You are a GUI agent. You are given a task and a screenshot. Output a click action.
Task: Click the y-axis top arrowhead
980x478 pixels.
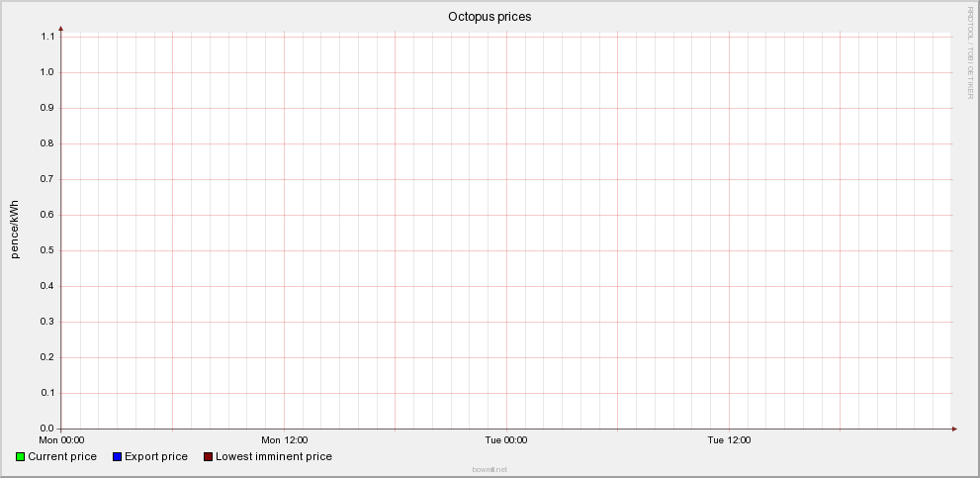pyautogui.click(x=61, y=29)
